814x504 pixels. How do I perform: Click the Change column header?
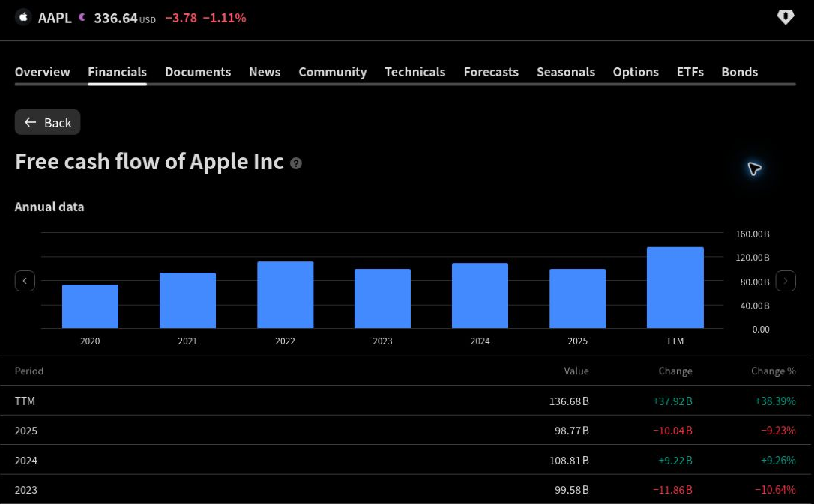click(675, 371)
